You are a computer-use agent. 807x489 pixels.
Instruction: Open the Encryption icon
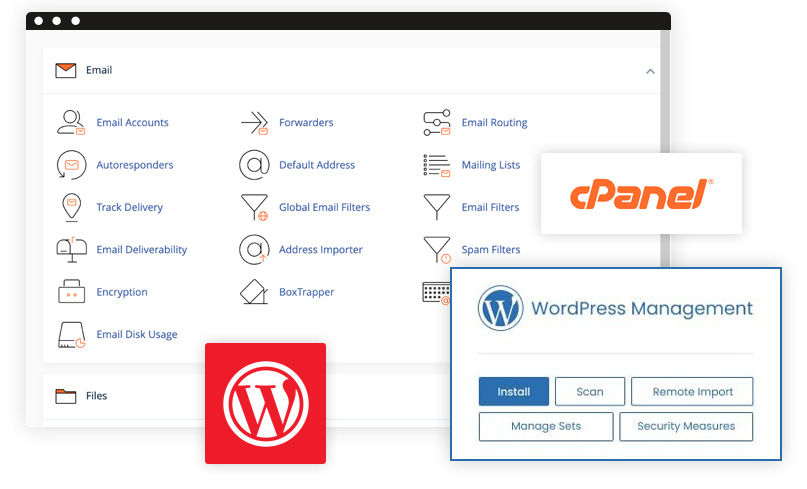pos(71,292)
